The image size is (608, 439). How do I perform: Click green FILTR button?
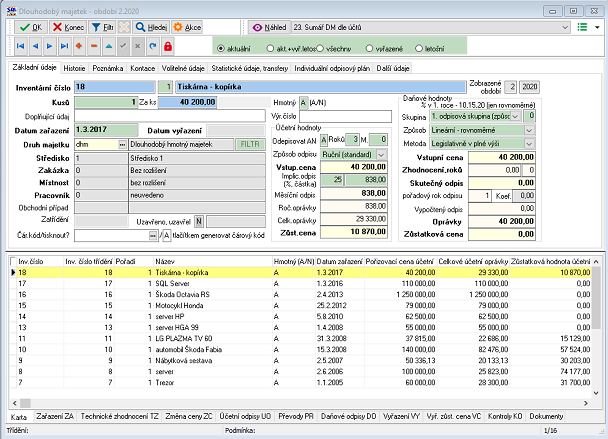pos(250,144)
